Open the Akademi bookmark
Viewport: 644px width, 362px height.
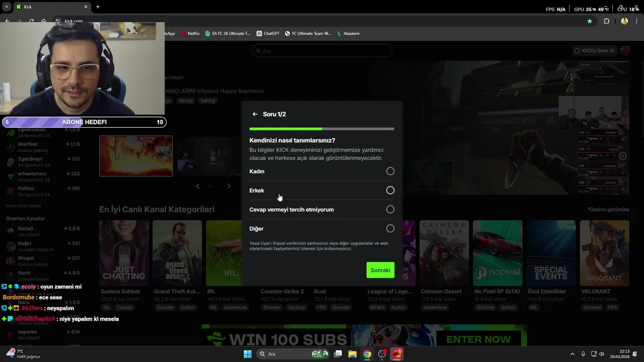pyautogui.click(x=348, y=34)
